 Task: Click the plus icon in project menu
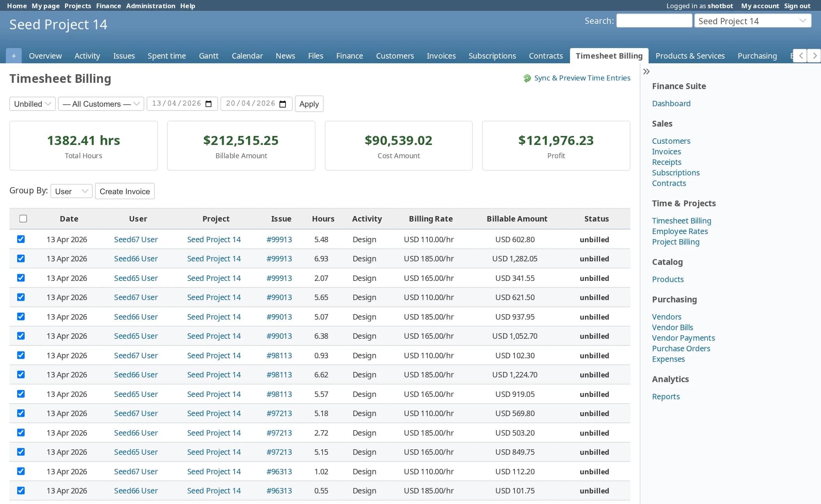point(14,56)
